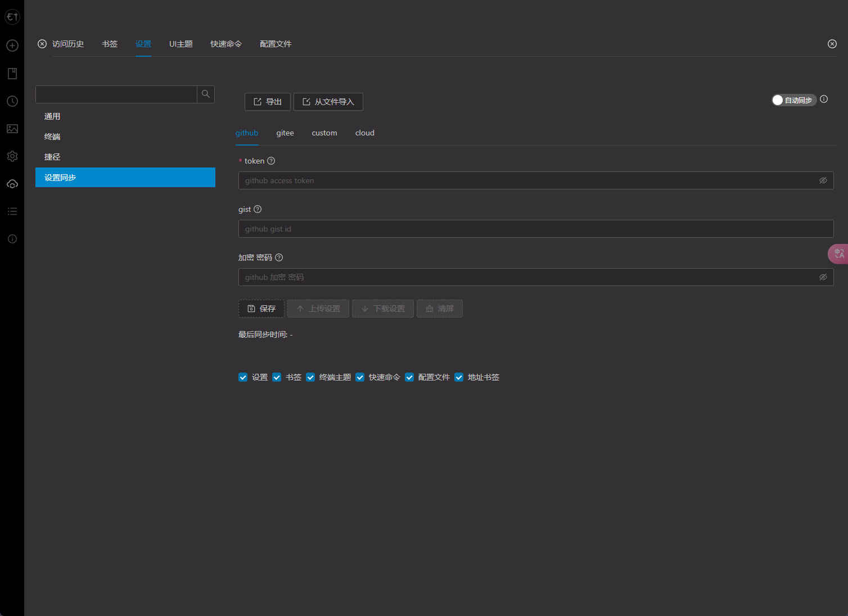Select the github sync tab
Viewport: 848px width, 616px height.
(x=247, y=133)
